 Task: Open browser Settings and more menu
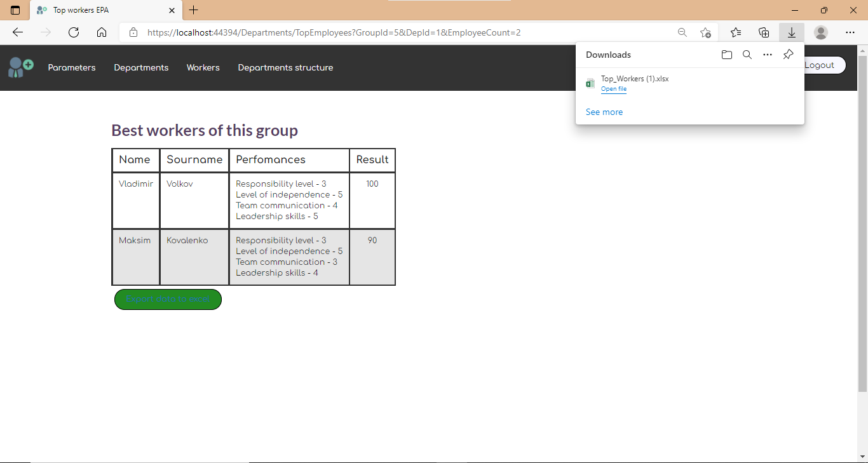(x=850, y=32)
